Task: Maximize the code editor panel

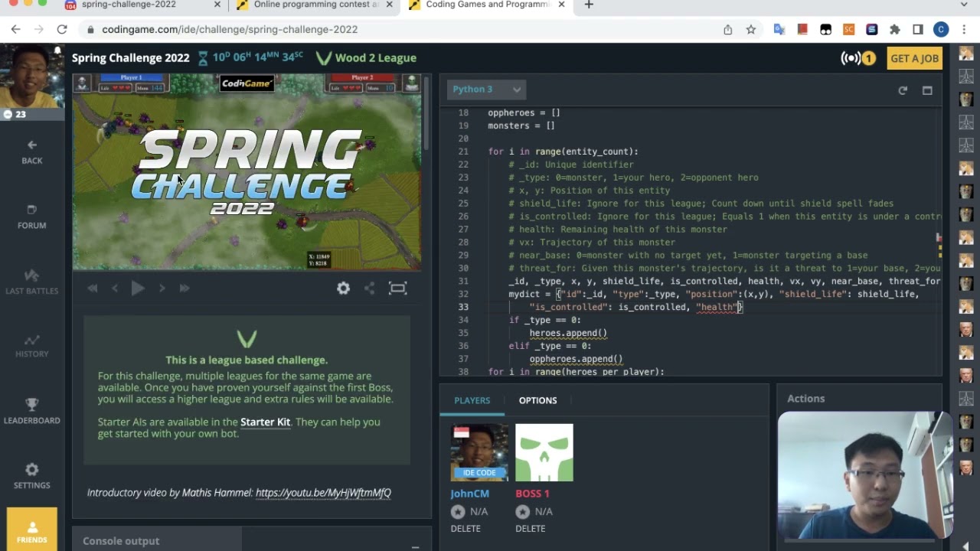Action: point(927,90)
